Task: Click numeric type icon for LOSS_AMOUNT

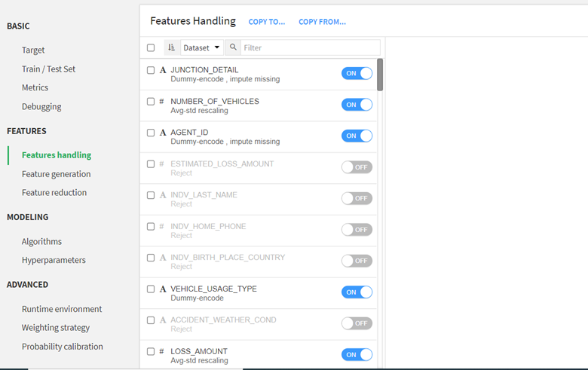Action: pyautogui.click(x=162, y=351)
